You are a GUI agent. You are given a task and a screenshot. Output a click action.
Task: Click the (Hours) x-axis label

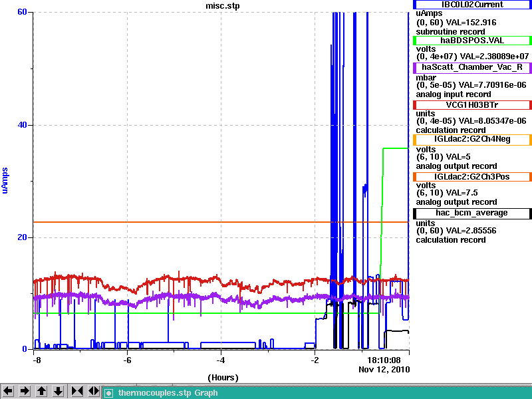pyautogui.click(x=223, y=378)
